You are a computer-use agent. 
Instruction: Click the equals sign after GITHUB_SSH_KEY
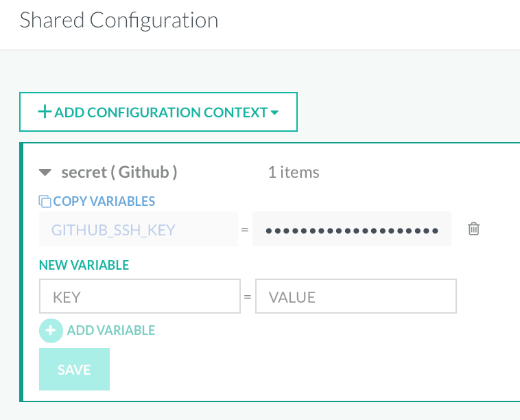tap(245, 230)
